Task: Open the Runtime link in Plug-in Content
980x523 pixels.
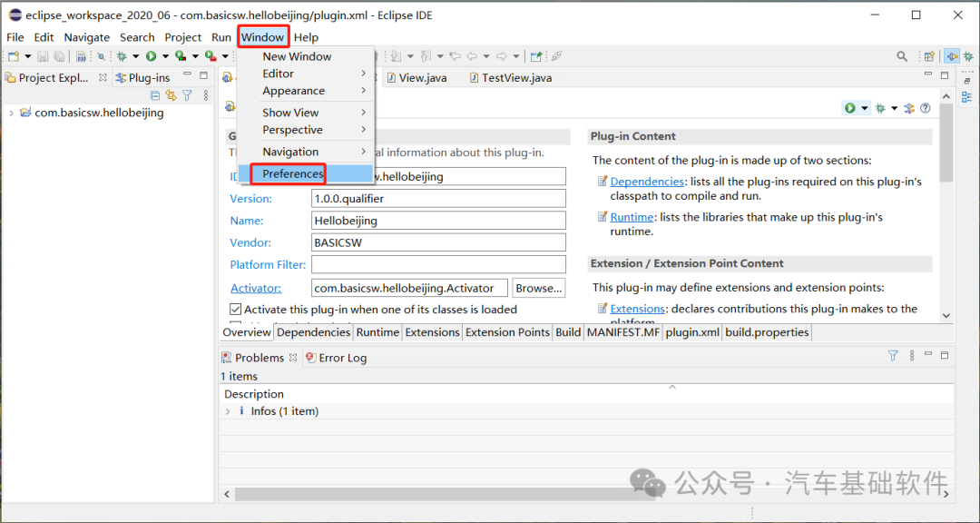Action: (632, 217)
